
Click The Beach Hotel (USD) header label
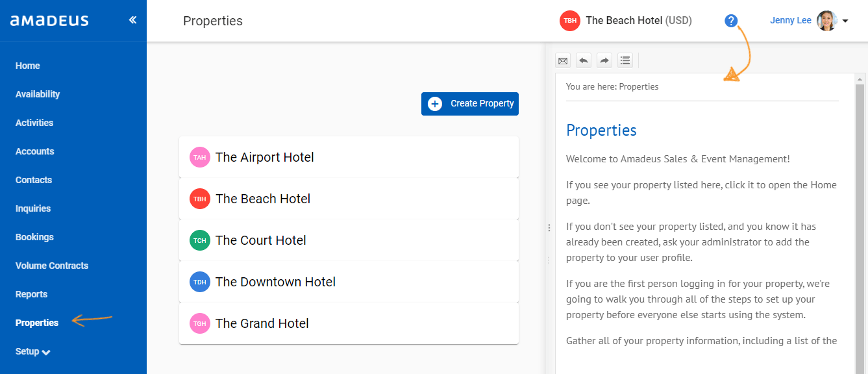639,21
